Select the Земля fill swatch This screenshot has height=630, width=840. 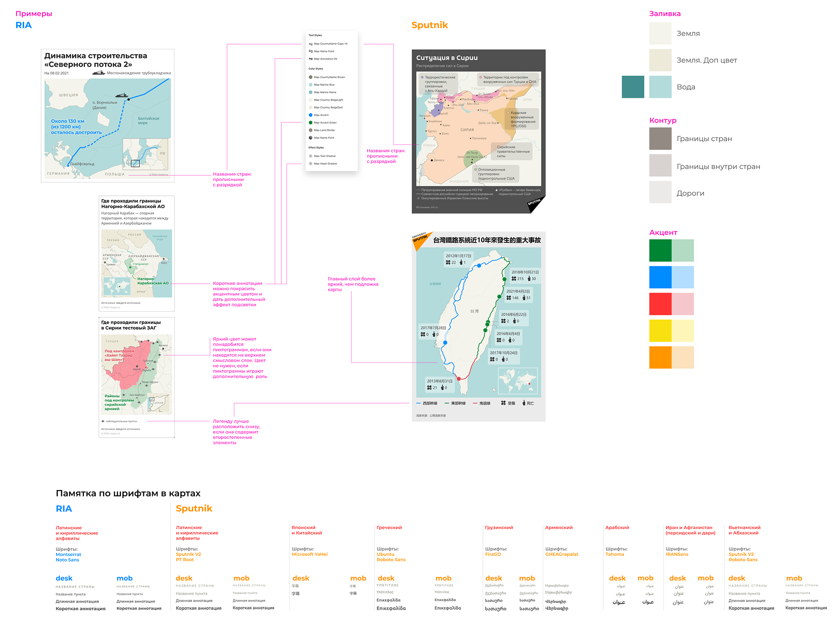[x=660, y=33]
